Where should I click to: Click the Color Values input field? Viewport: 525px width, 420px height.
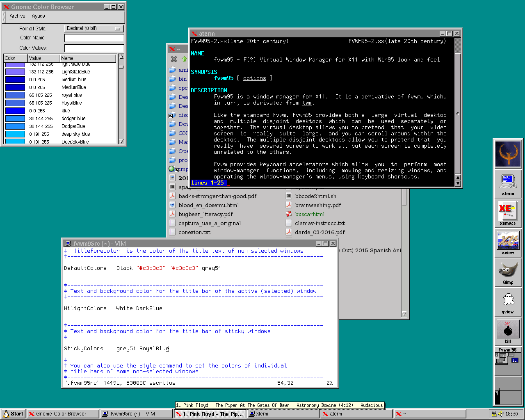click(x=94, y=48)
